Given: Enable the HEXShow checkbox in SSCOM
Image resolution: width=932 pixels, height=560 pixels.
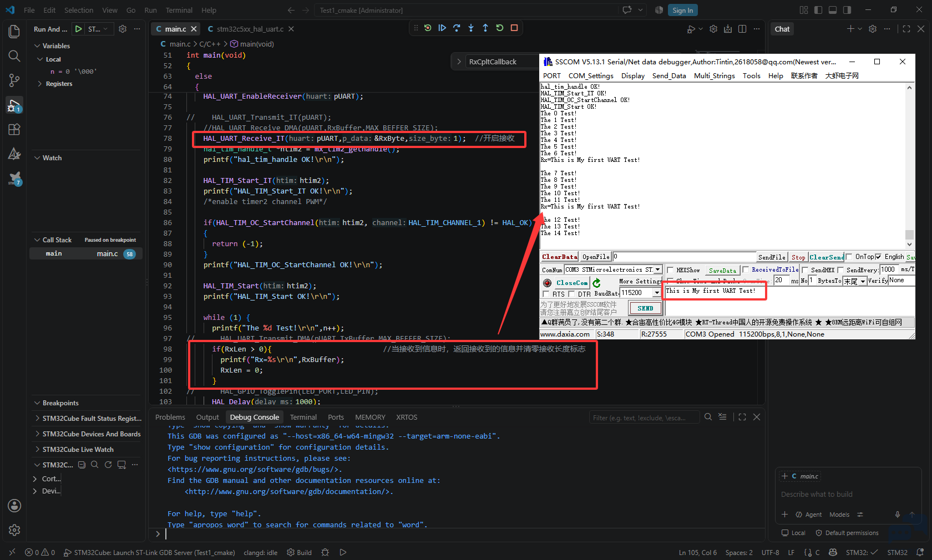Looking at the screenshot, I should (x=670, y=270).
